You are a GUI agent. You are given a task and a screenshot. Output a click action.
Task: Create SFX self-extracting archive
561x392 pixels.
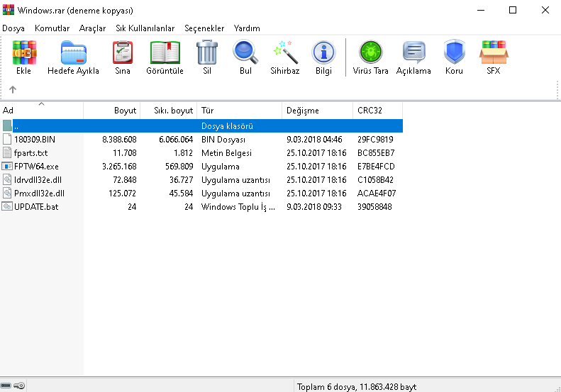point(494,52)
